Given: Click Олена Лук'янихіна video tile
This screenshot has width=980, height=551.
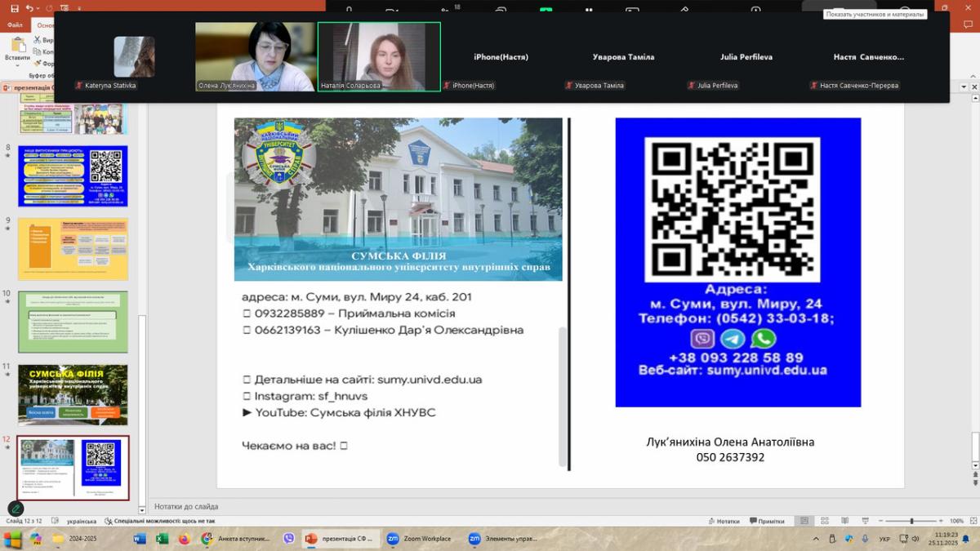Looking at the screenshot, I should coord(256,56).
